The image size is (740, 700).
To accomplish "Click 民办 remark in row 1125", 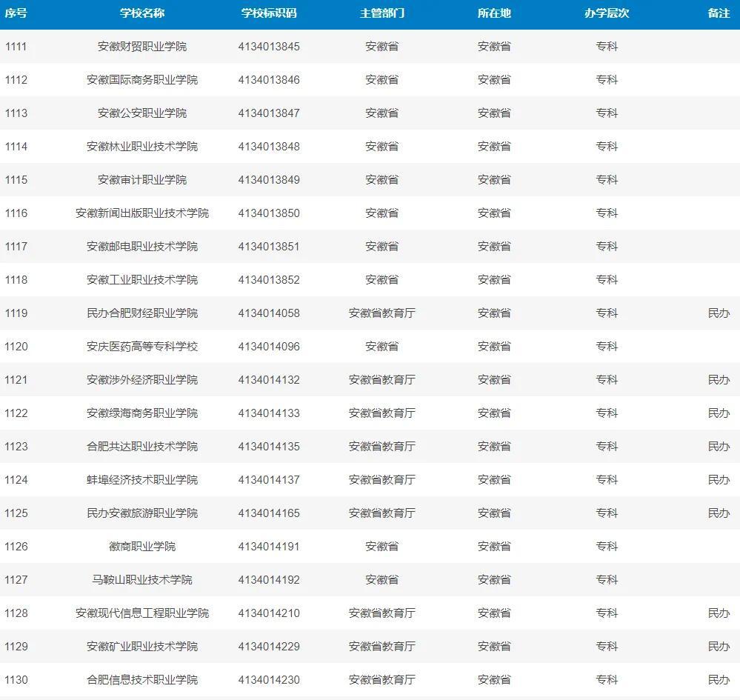I will [719, 513].
